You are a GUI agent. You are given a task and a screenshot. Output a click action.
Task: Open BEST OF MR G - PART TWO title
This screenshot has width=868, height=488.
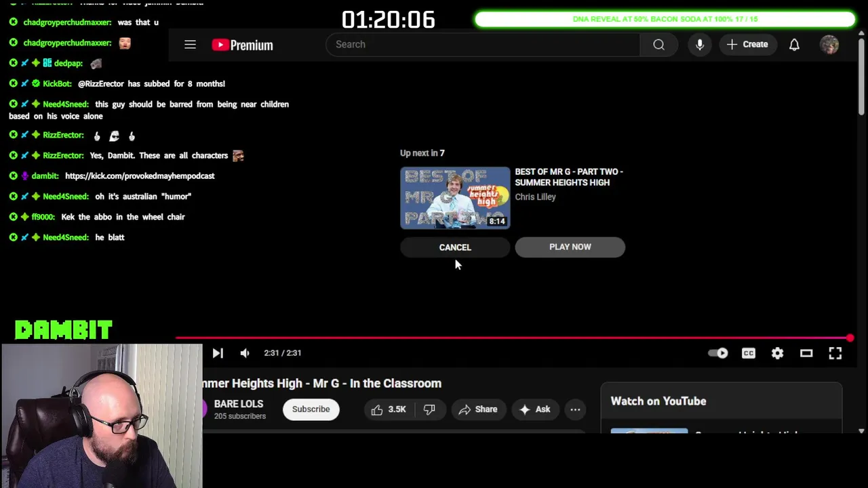pos(569,177)
